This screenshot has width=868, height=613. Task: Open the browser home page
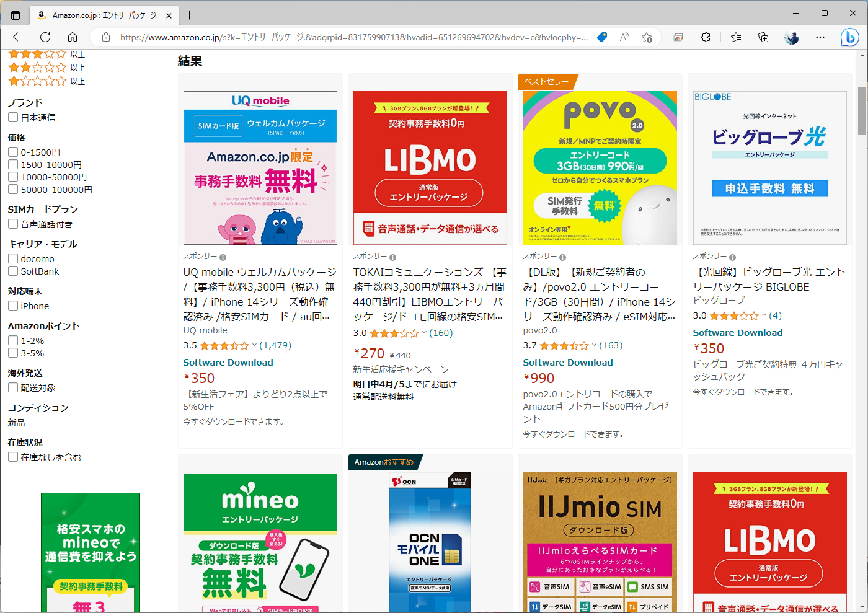[73, 37]
